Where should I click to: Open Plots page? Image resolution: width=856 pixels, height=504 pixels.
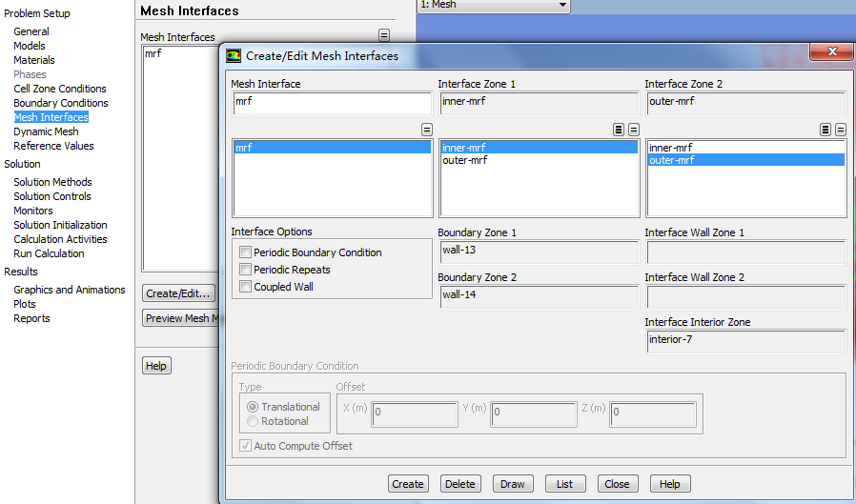click(25, 304)
